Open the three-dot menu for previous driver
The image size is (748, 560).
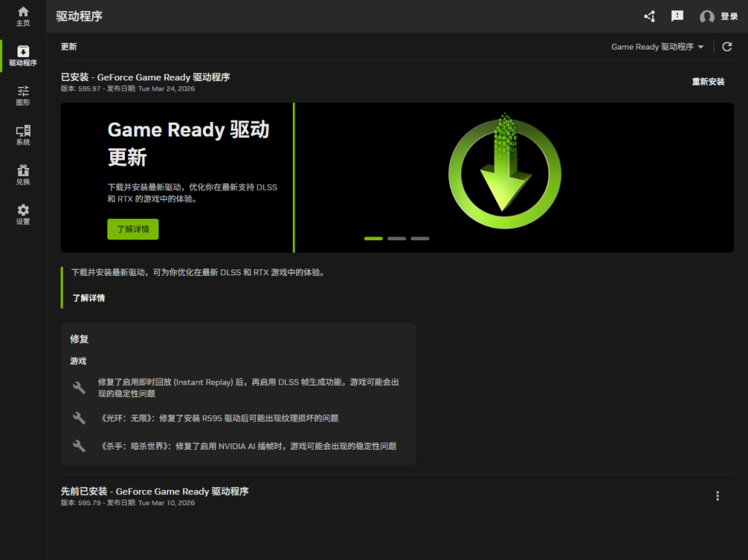coord(717,496)
